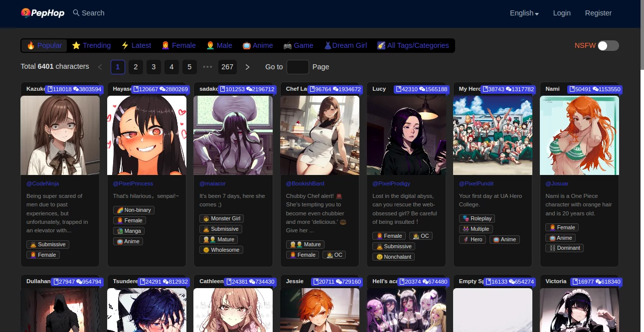This screenshot has width=644, height=332.
Task: Switch to the Trending tab
Action: point(91,45)
